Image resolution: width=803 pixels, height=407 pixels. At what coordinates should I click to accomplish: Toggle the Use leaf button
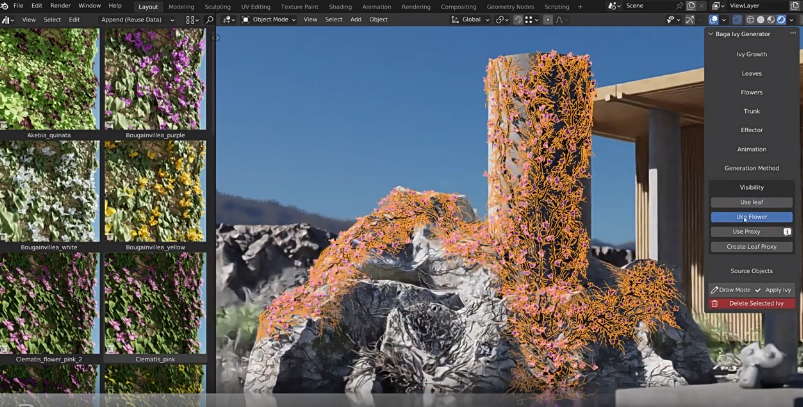coord(751,202)
